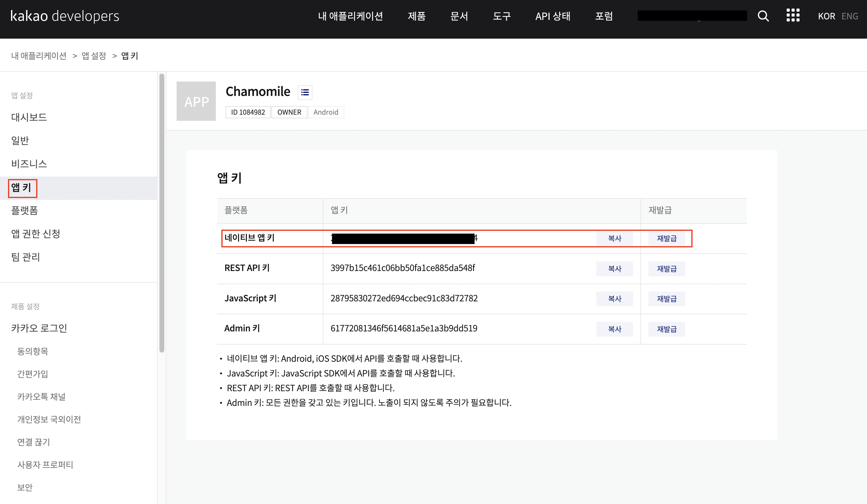Click 앱 설정 breadcrumb link
Screen dimensions: 867x504
(94, 56)
